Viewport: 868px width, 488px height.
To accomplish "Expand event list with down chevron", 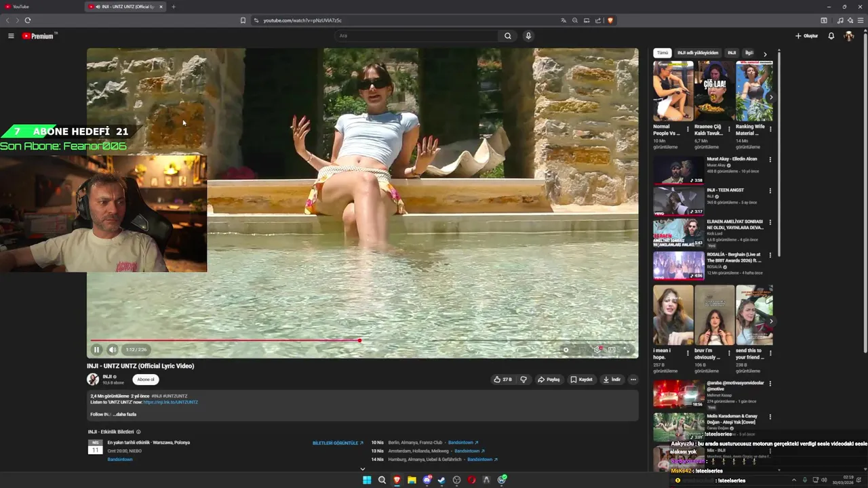I will point(362,468).
